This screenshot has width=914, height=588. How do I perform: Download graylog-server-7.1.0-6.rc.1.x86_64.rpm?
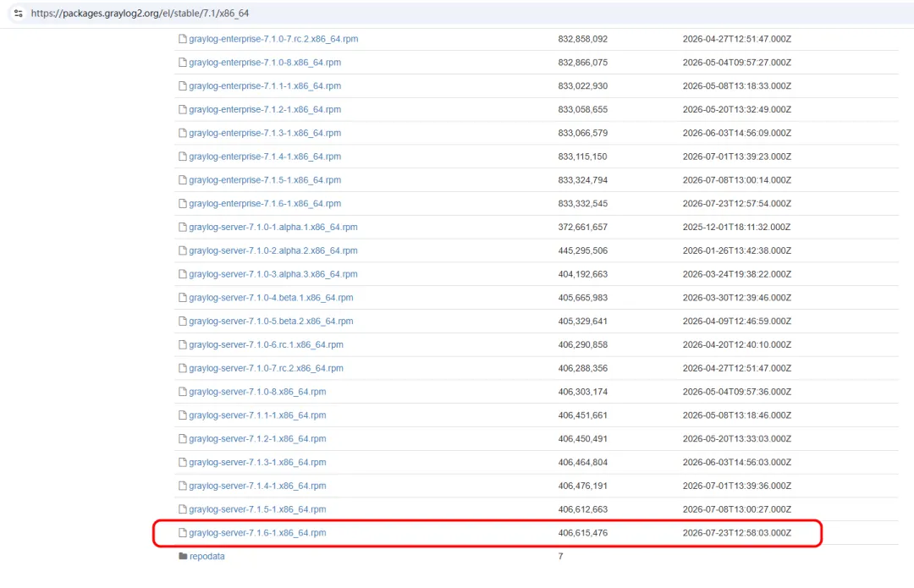[266, 344]
